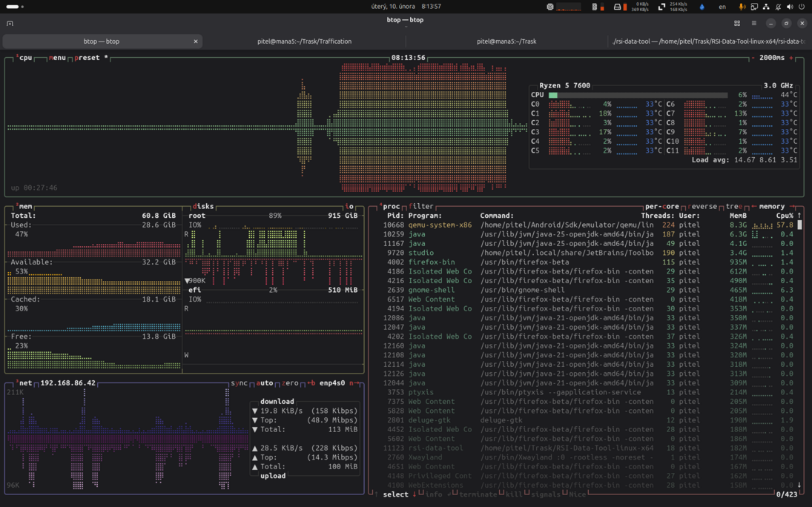Select next sort column right of memory
This screenshot has height=507, width=812.
click(792, 206)
